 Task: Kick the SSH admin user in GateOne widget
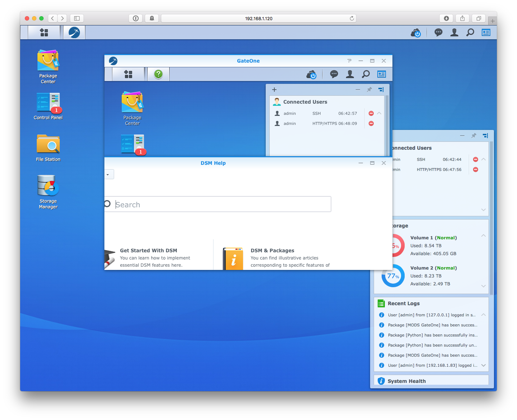point(371,113)
